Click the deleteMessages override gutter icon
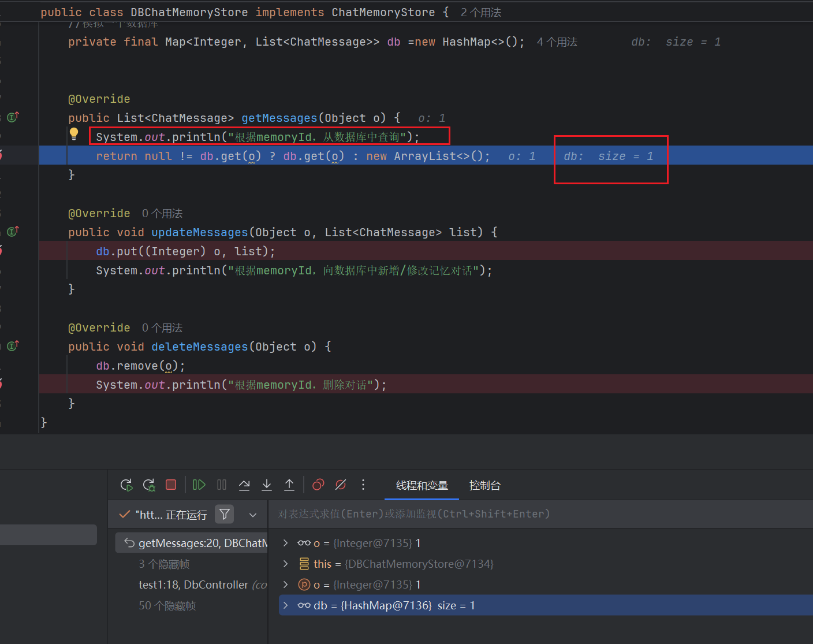This screenshot has height=644, width=813. (13, 346)
